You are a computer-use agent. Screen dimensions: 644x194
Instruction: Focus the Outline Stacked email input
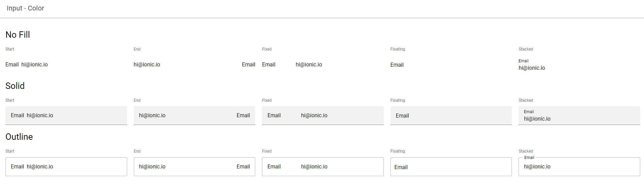point(579,167)
